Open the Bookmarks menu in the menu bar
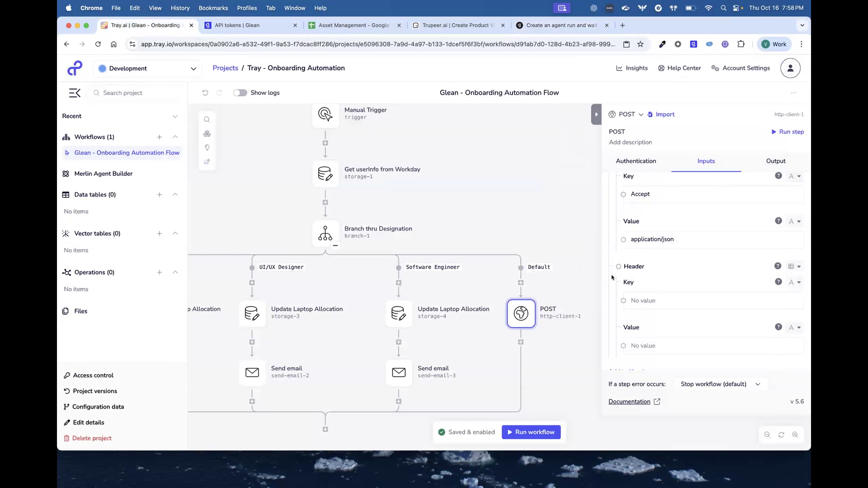 213,8
